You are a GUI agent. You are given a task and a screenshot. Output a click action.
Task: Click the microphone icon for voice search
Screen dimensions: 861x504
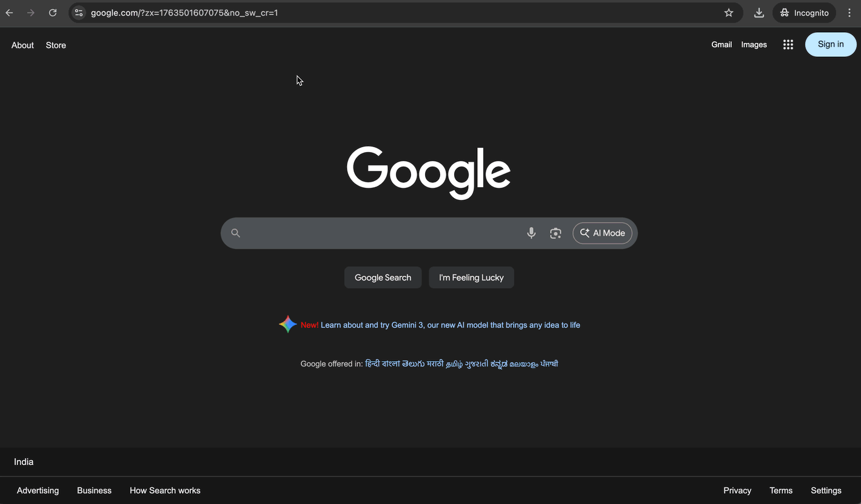click(x=531, y=233)
